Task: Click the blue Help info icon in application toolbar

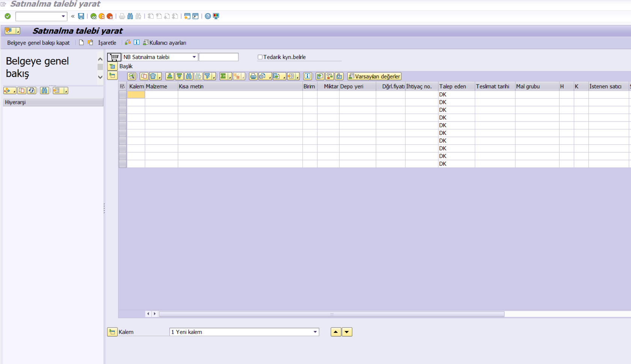Action: (137, 42)
